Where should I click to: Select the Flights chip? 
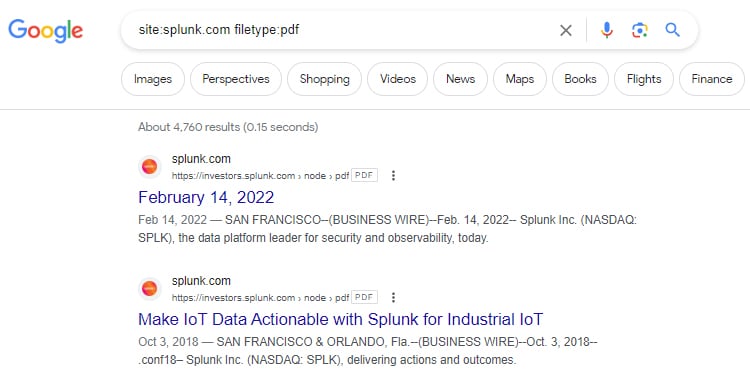[644, 79]
